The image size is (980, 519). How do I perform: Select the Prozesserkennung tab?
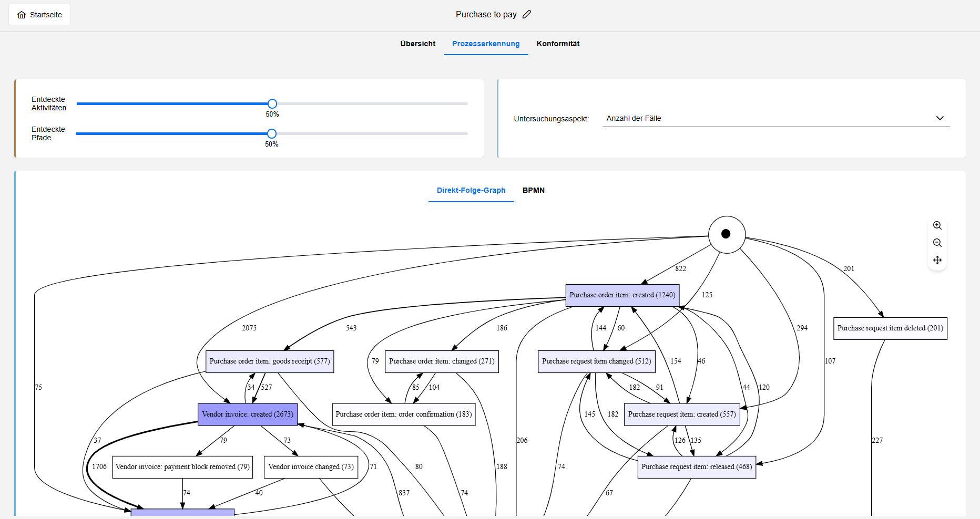[x=485, y=44]
